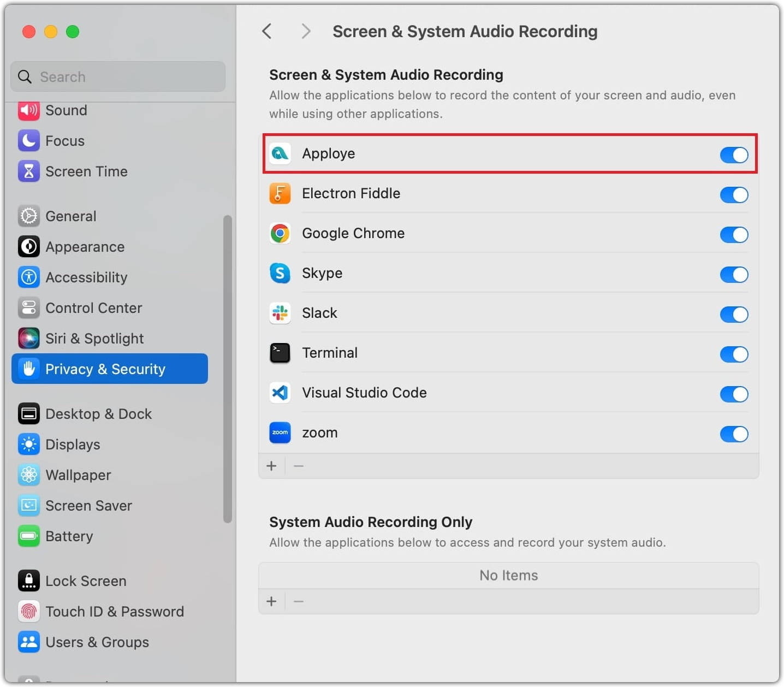Click the Battery icon in sidebar
Screen dimensions: 784x687
pos(29,536)
